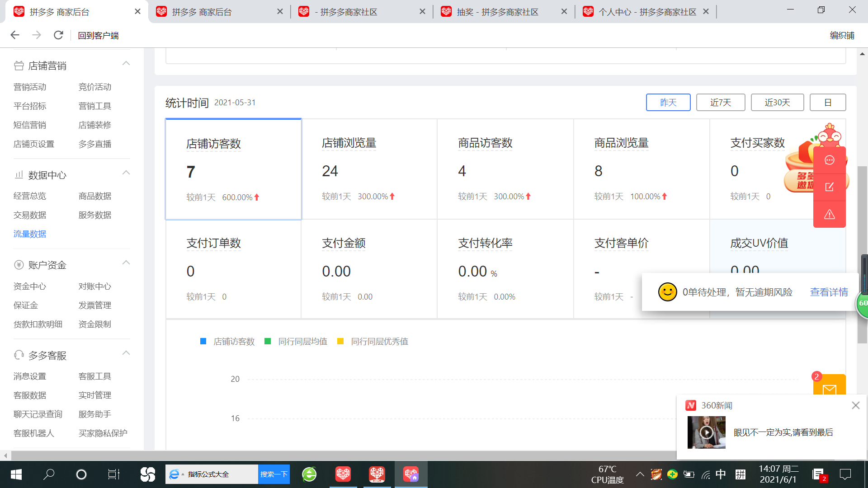Click the vertical page scrollbar
Image resolution: width=868 pixels, height=488 pixels.
(x=862, y=255)
